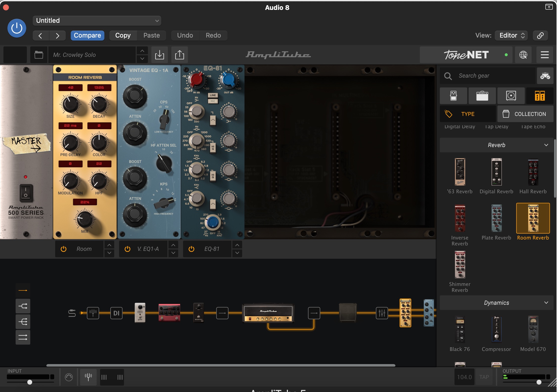The image size is (557, 392).
Task: Open the View Editor dropdown
Action: tap(511, 35)
